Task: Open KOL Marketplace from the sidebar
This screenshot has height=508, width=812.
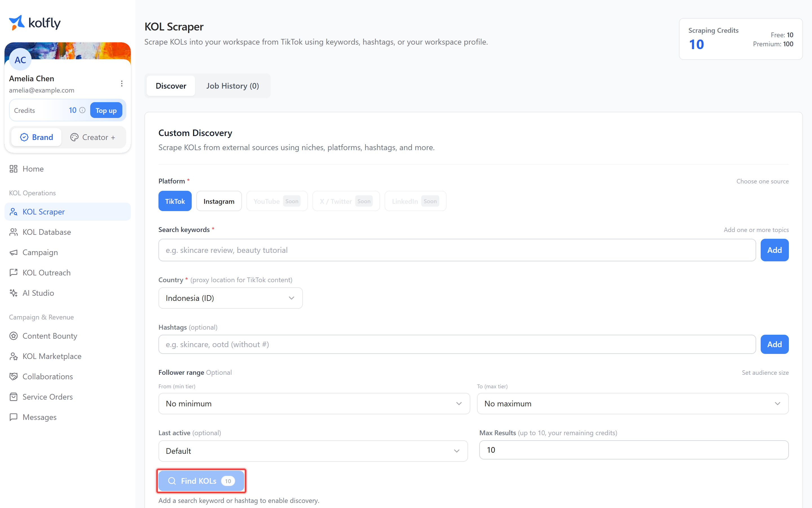Action: (67, 356)
